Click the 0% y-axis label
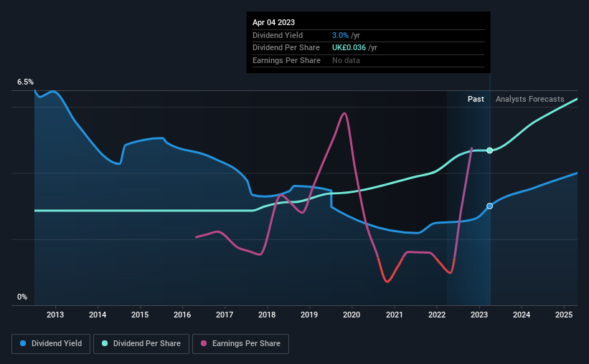The image size is (589, 364). click(22, 297)
